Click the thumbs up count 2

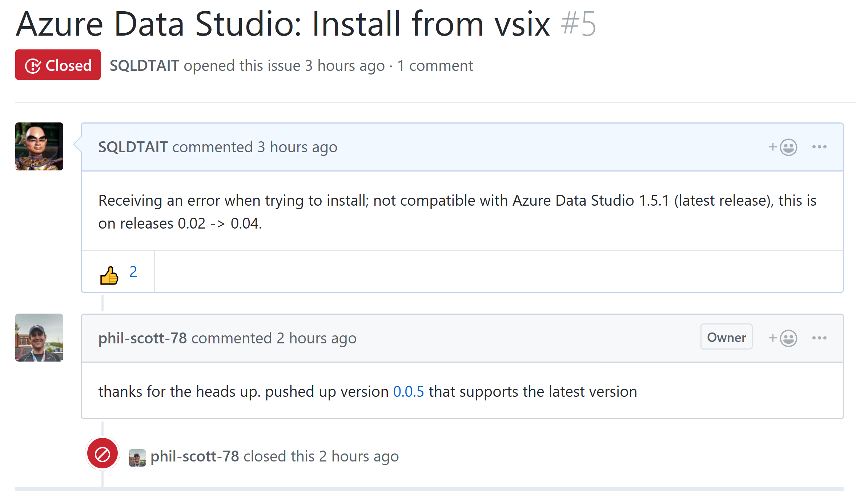[133, 272]
